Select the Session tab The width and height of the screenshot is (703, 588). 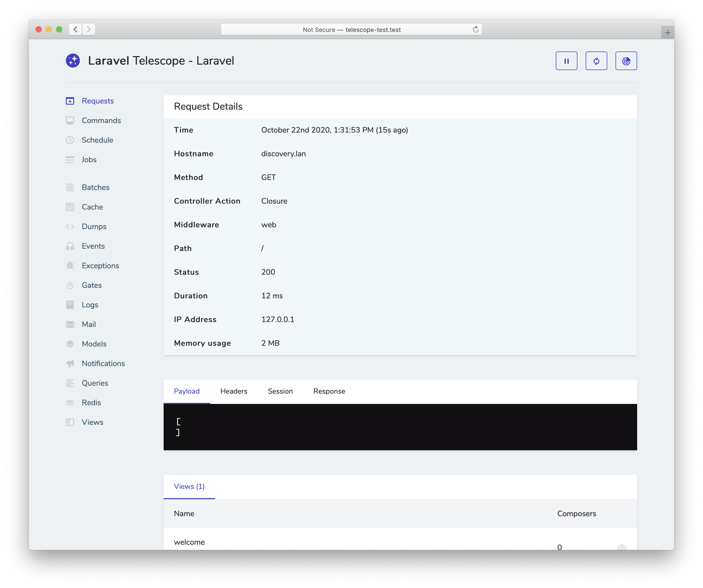280,391
